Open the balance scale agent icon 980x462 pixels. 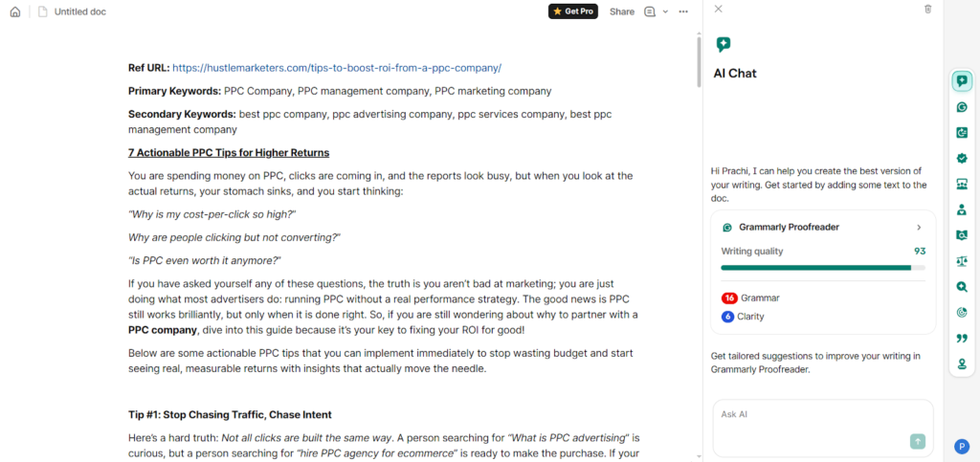click(x=962, y=260)
